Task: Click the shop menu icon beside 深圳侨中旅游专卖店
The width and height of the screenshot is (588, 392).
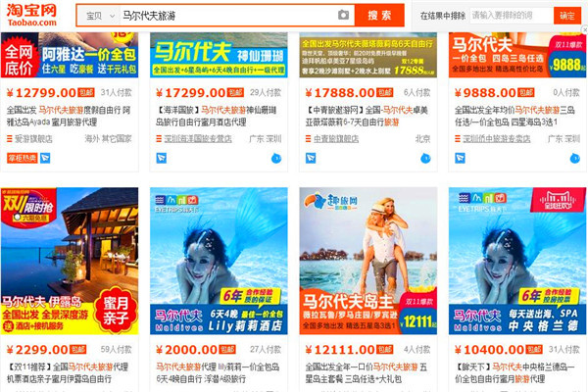Action: click(457, 139)
